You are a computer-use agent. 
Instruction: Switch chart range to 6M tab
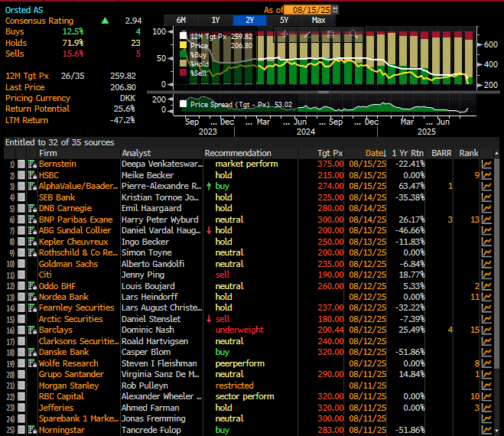pyautogui.click(x=180, y=20)
